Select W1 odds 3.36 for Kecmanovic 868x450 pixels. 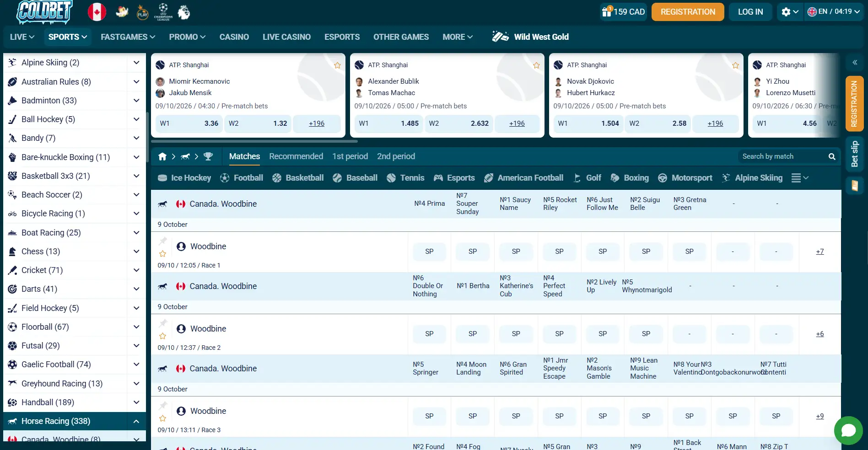point(189,123)
